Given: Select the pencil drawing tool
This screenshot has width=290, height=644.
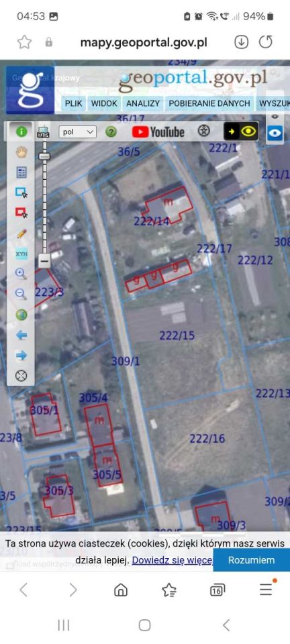Looking at the screenshot, I should tap(21, 233).
